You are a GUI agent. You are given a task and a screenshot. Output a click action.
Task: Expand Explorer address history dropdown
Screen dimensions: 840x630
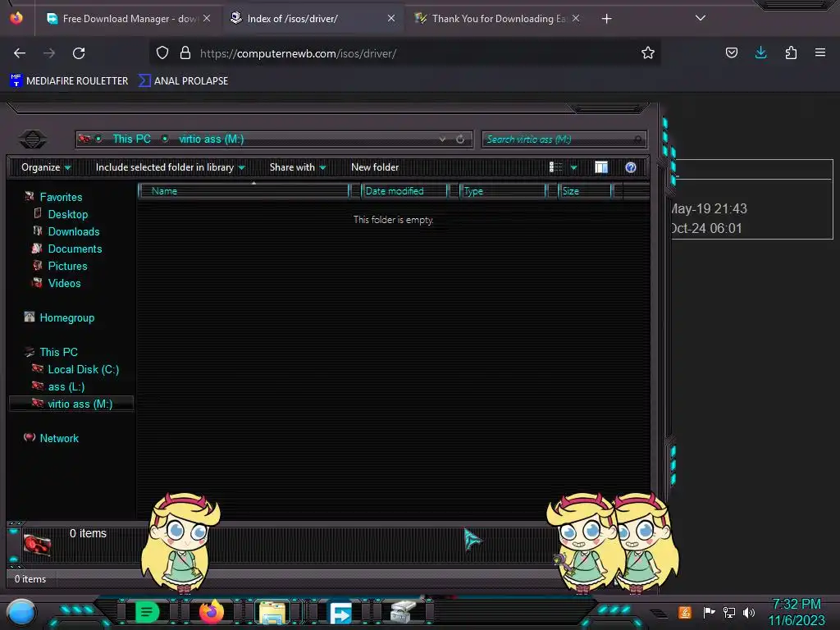pyautogui.click(x=442, y=139)
